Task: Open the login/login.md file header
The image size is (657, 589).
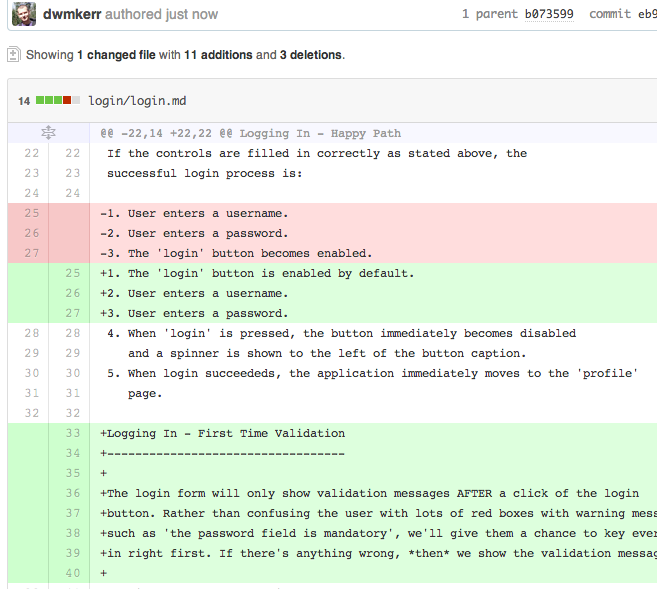Action: point(137,101)
